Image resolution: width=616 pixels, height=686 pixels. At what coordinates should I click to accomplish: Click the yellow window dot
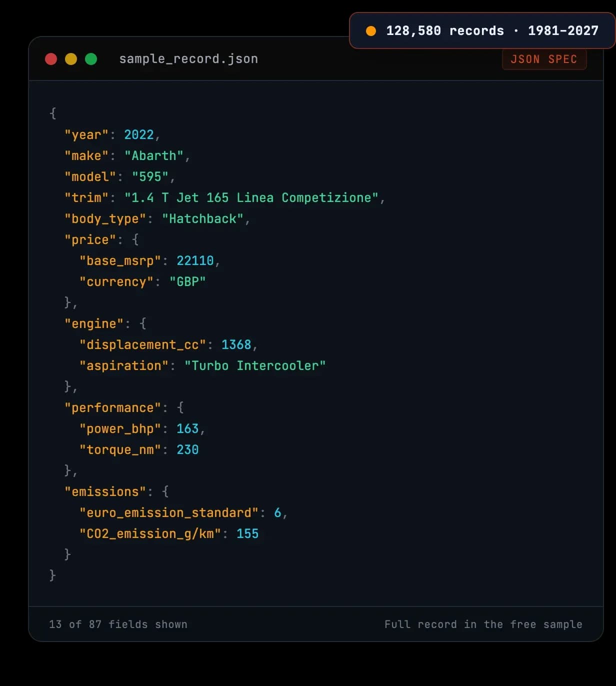click(x=71, y=59)
